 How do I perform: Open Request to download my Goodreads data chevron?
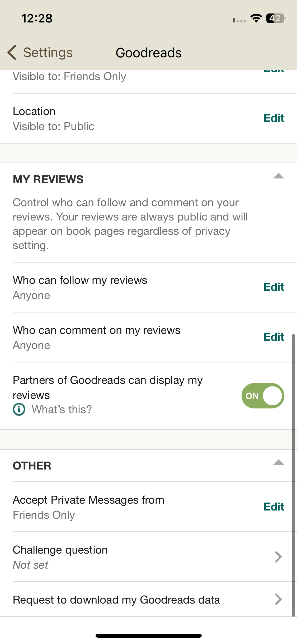click(278, 599)
